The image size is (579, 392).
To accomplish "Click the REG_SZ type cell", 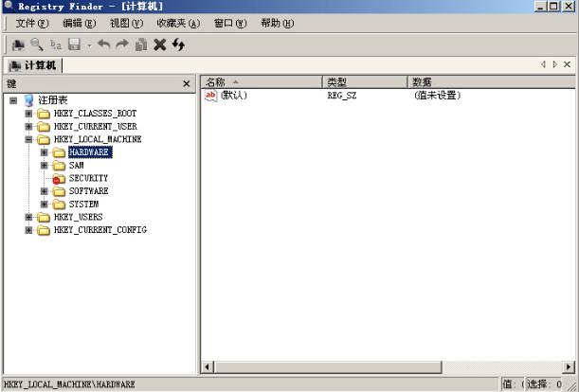I will coord(342,96).
